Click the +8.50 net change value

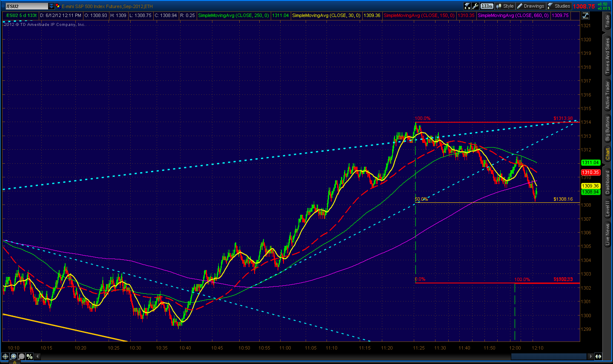point(602,4)
